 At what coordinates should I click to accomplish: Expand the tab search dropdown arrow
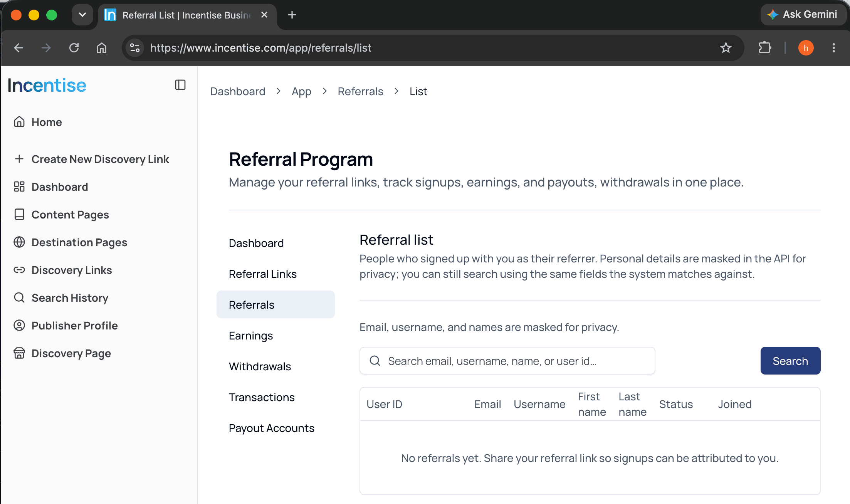coord(82,15)
